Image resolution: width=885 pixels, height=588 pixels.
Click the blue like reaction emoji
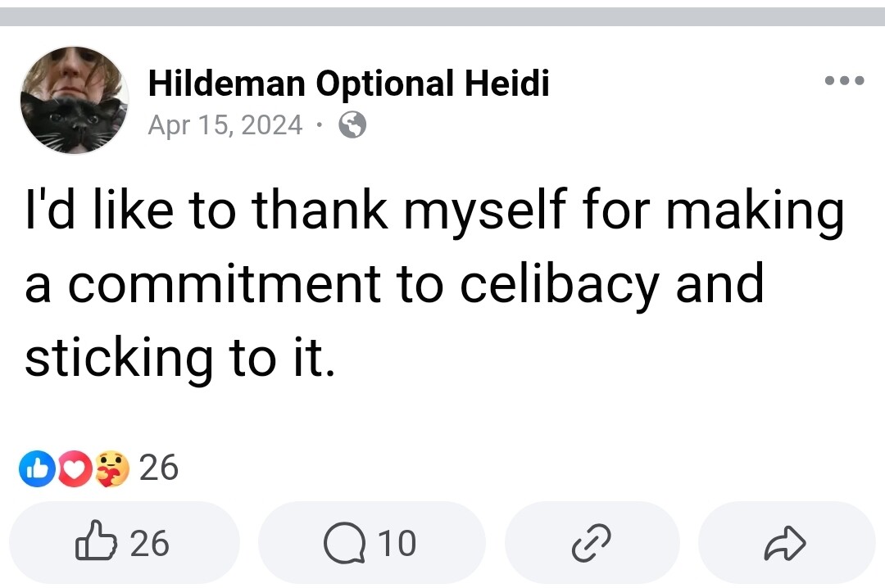click(x=35, y=469)
